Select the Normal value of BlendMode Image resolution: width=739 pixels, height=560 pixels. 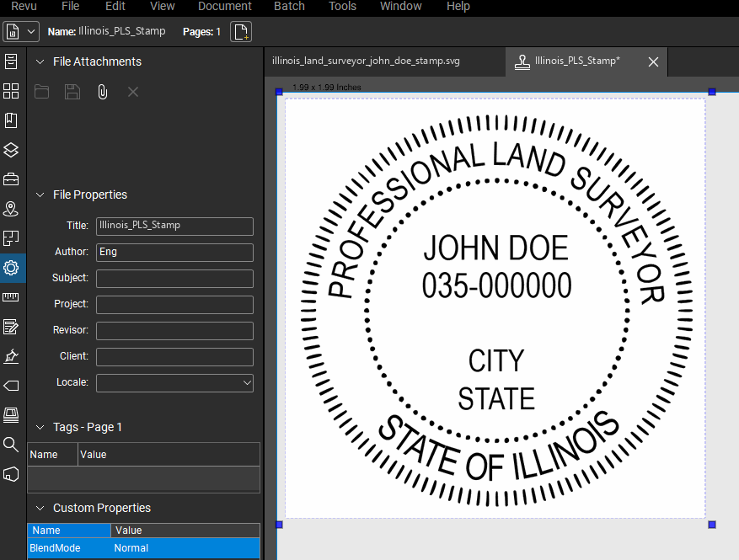click(185, 548)
